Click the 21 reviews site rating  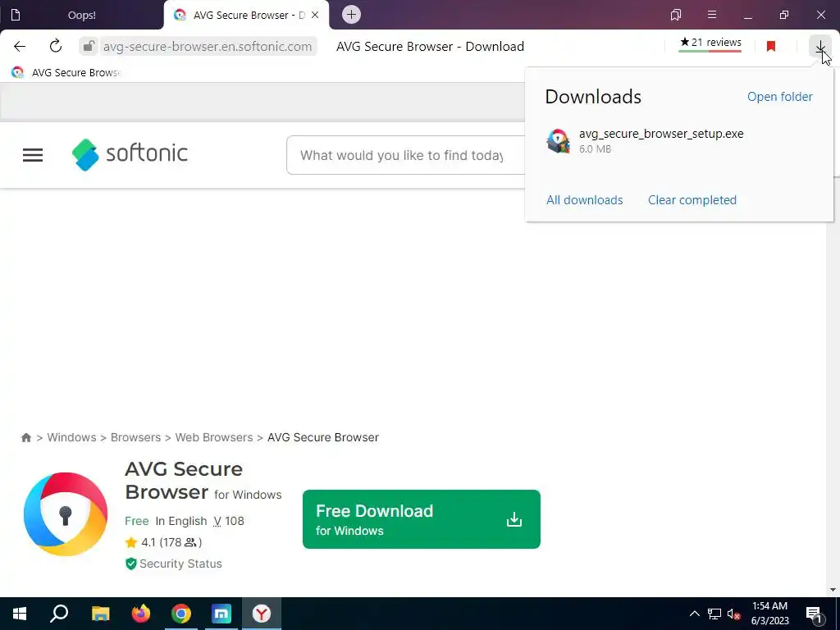pyautogui.click(x=710, y=43)
